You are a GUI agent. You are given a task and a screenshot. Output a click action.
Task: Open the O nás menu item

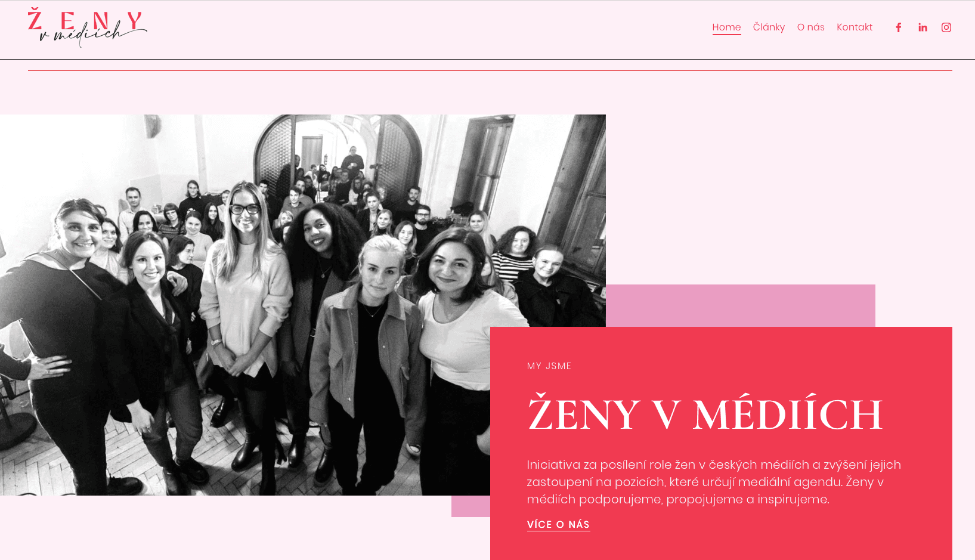click(x=810, y=27)
